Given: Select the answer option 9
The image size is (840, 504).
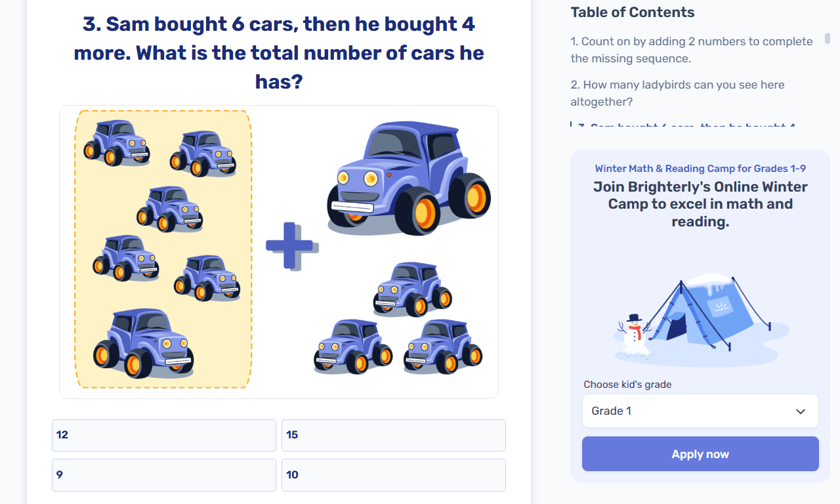Looking at the screenshot, I should (163, 474).
